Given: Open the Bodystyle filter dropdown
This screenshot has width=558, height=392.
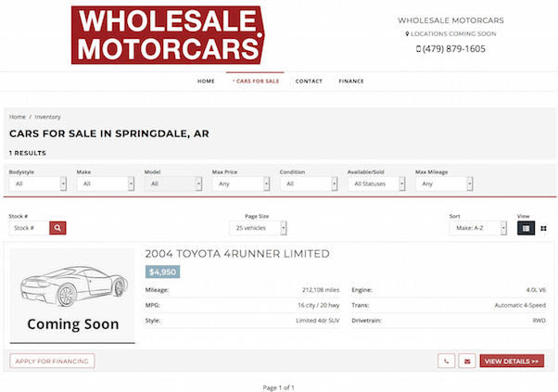Looking at the screenshot, I should pos(38,183).
